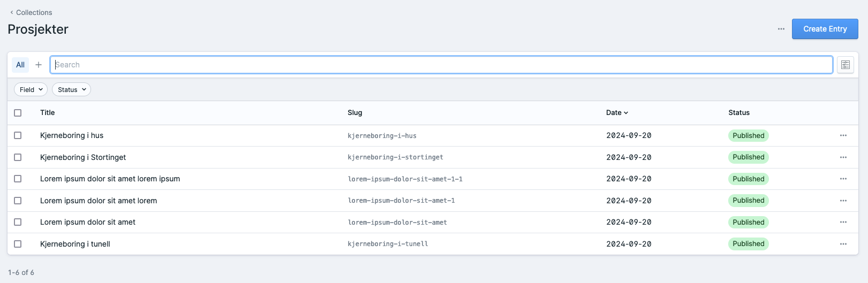The height and width of the screenshot is (283, 868).
Task: Open actions menu for Kjerneboring i tunell row
Action: coord(843,244)
